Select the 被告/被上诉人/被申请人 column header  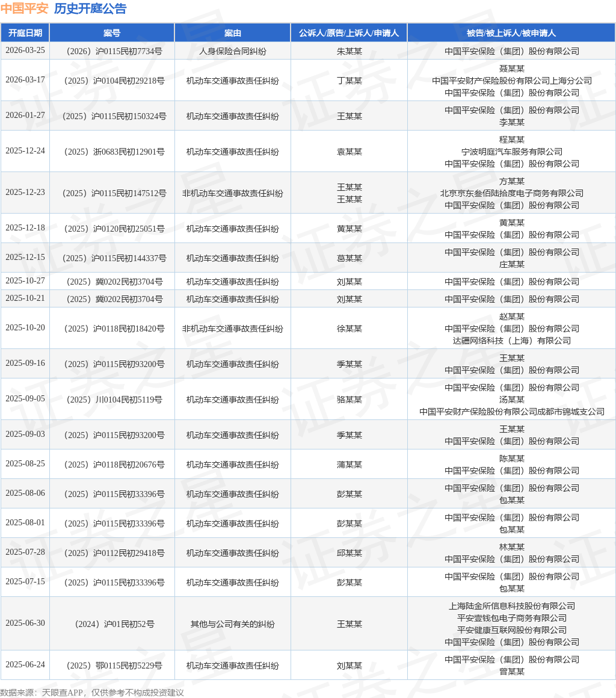(x=511, y=33)
